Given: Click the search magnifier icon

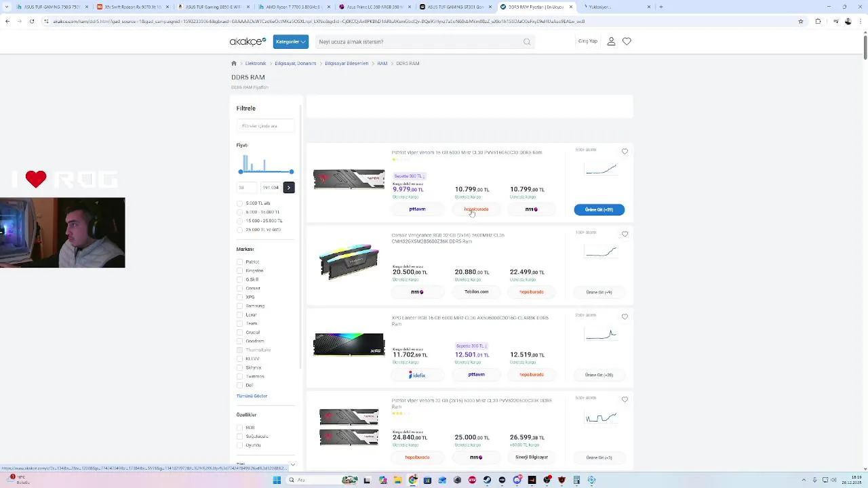Looking at the screenshot, I should [527, 42].
